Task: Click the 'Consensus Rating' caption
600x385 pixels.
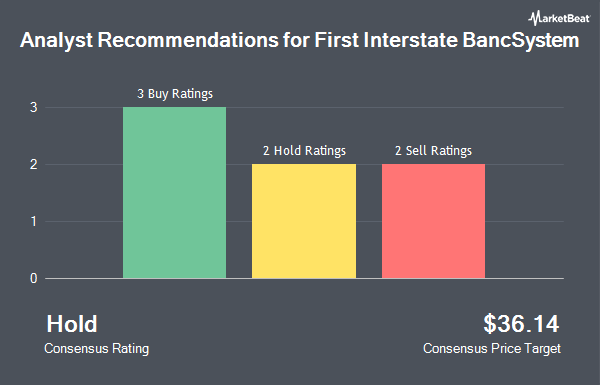Action: 96,349
